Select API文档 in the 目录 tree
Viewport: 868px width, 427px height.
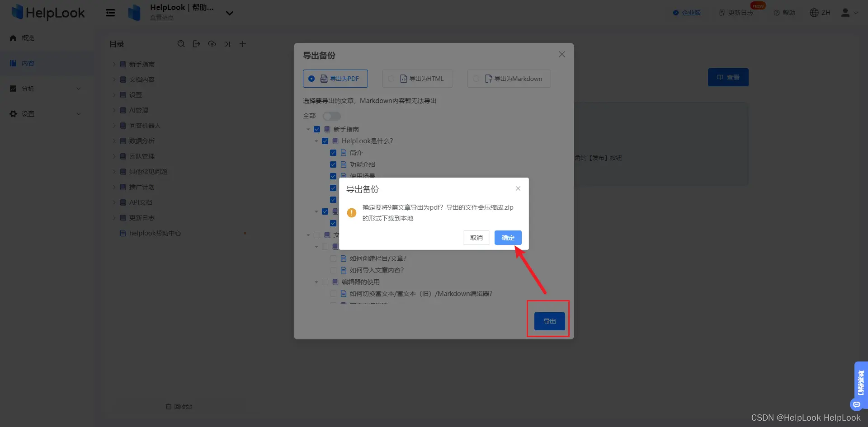[x=141, y=202]
